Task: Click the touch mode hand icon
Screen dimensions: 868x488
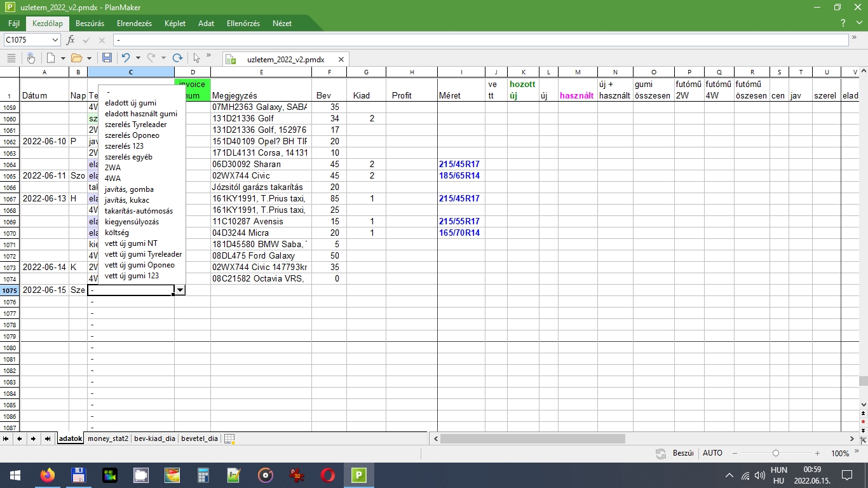Action: click(x=31, y=58)
